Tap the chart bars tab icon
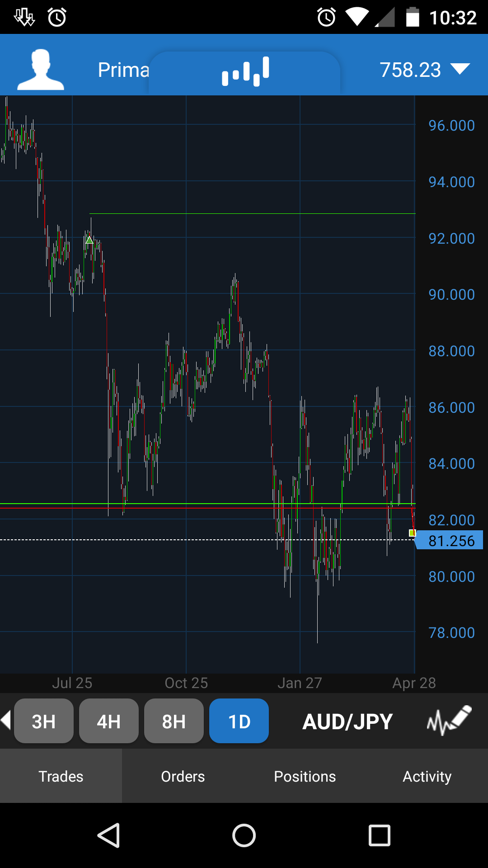 245,71
